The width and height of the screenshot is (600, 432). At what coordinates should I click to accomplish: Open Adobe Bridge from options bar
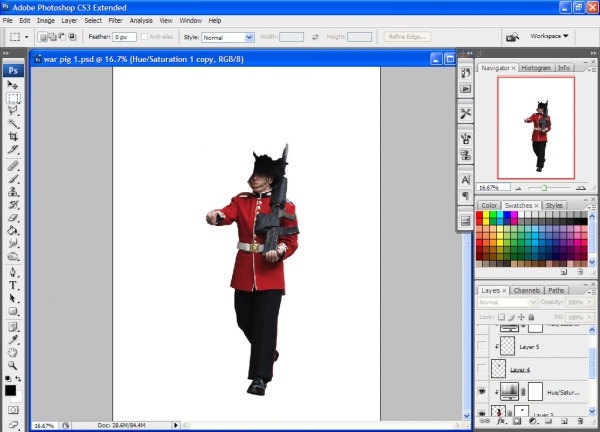(512, 37)
